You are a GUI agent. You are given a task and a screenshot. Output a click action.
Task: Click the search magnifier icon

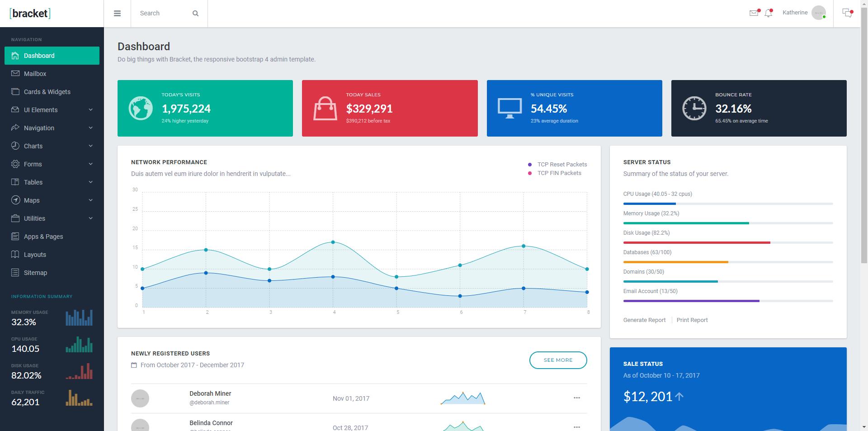[x=195, y=14]
